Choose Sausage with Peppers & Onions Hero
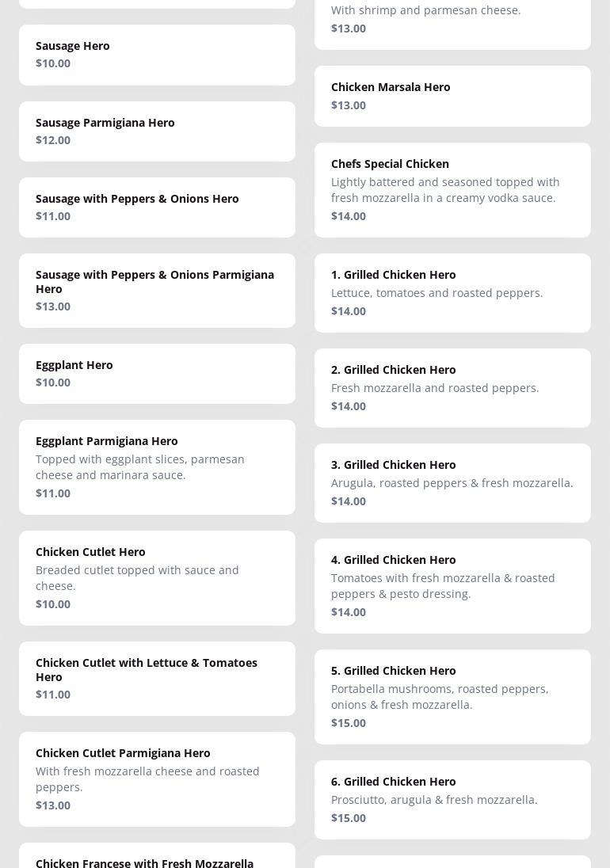Image resolution: width=610 pixels, height=868 pixels. 157,207
